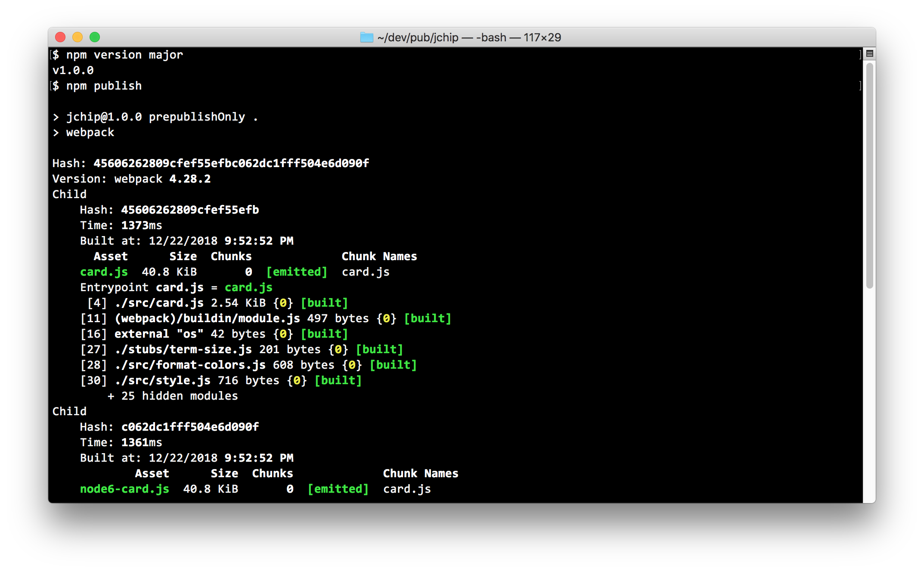
Task: Click the green 'node6-card.js' asset name
Action: pyautogui.click(x=124, y=489)
